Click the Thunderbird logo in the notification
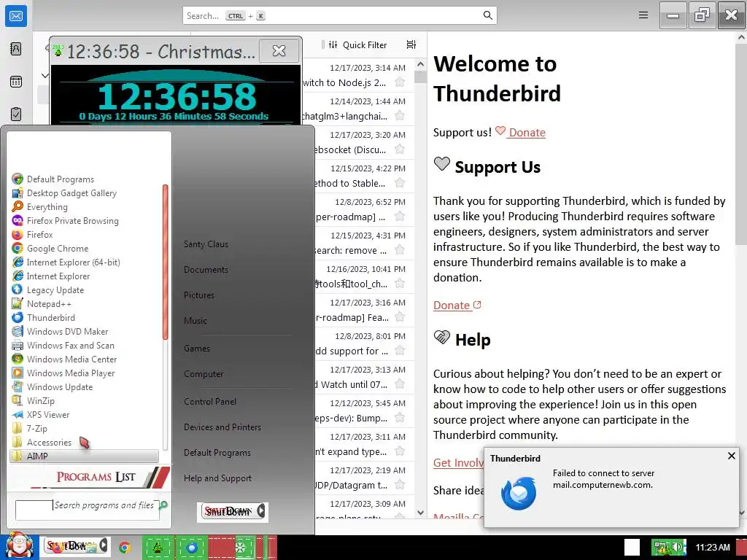 [519, 494]
